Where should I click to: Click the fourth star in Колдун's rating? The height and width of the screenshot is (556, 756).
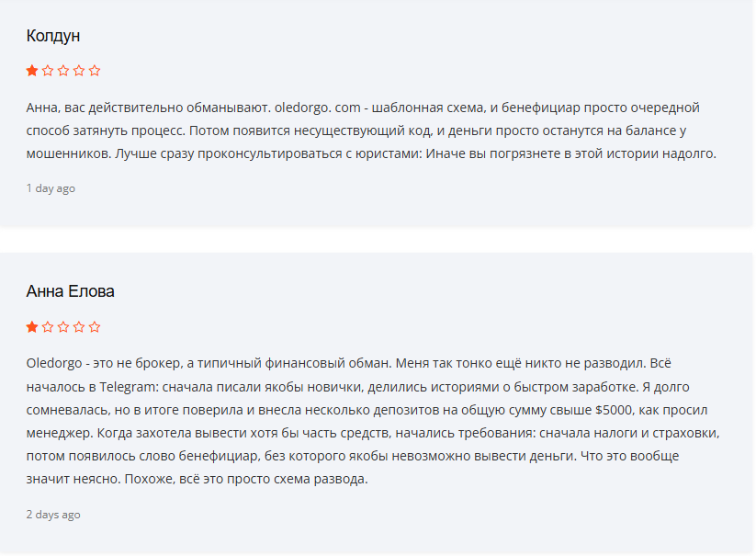click(x=79, y=71)
